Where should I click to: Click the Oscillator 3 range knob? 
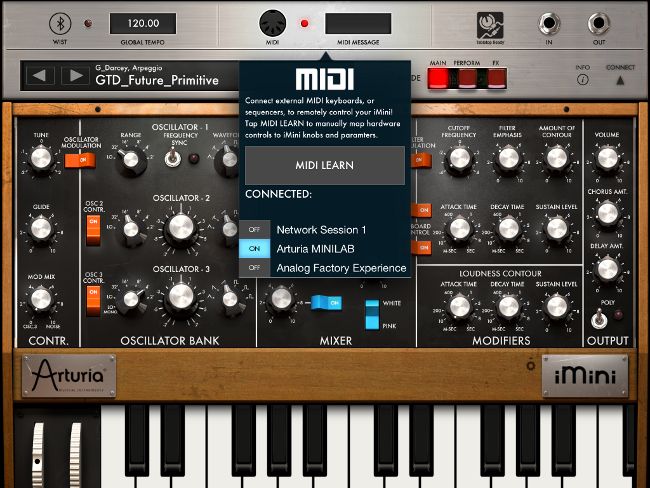coord(131,299)
